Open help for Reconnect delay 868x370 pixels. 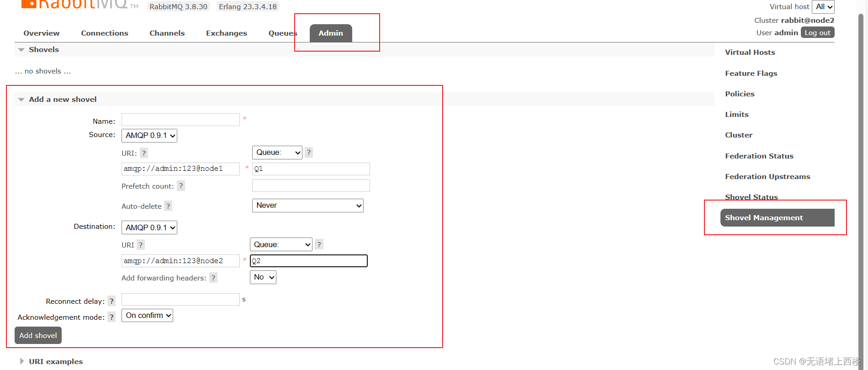pos(111,301)
